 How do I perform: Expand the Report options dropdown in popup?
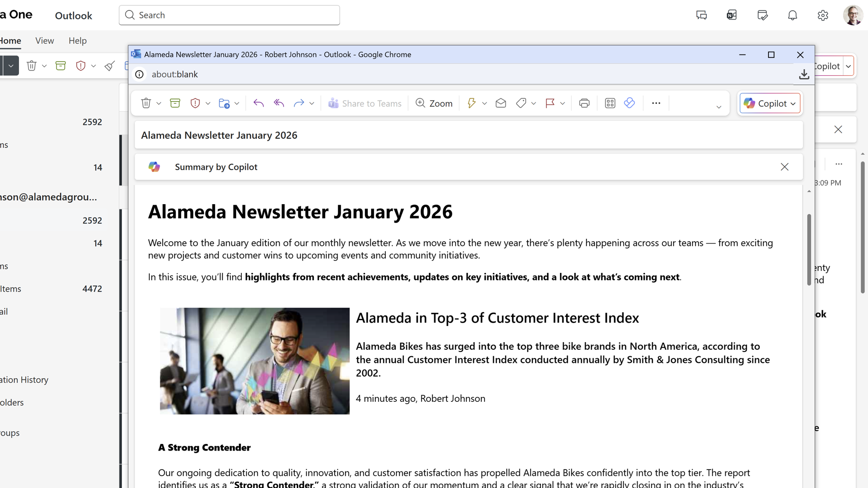208,103
